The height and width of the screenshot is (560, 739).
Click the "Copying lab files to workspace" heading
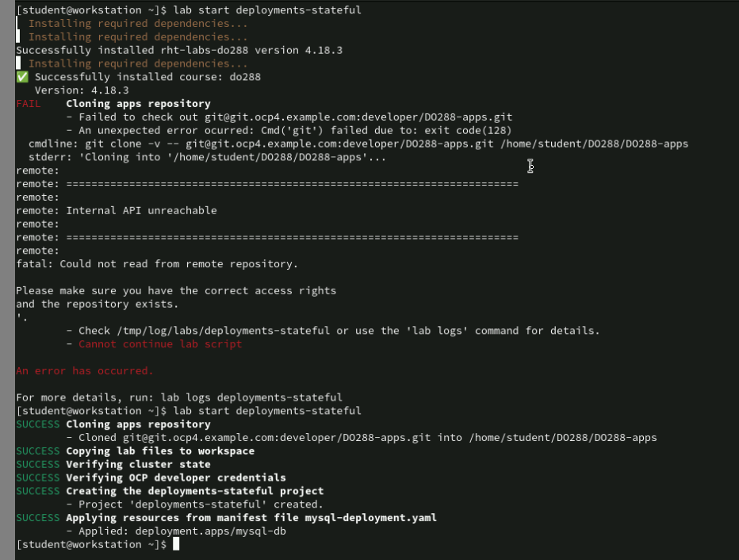pyautogui.click(x=160, y=451)
